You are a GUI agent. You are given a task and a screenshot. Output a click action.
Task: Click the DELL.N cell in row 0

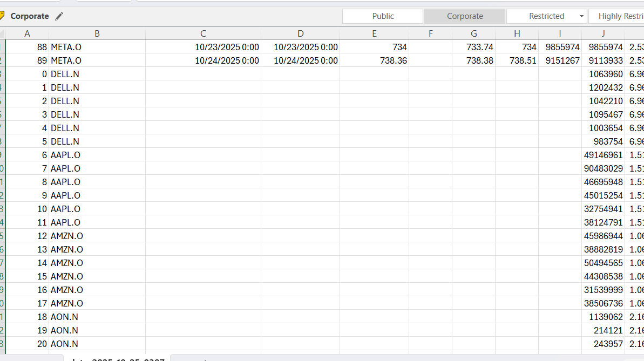tap(97, 74)
